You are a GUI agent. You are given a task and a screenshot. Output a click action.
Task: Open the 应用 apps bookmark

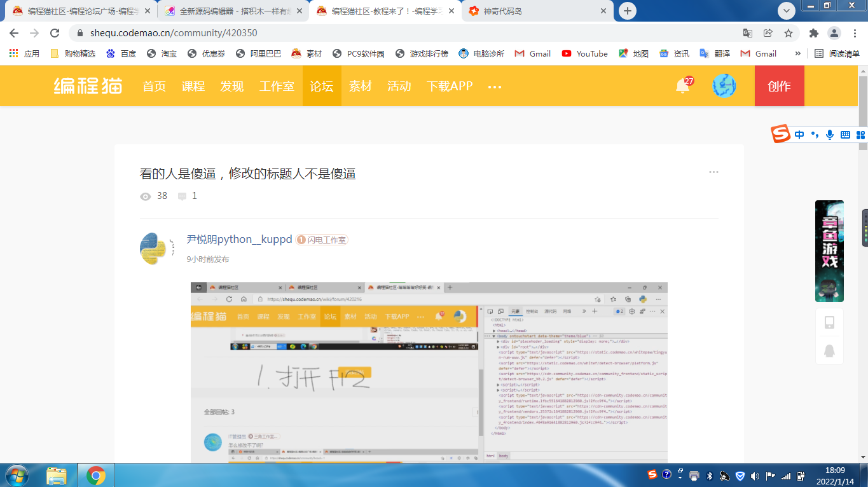coord(24,54)
